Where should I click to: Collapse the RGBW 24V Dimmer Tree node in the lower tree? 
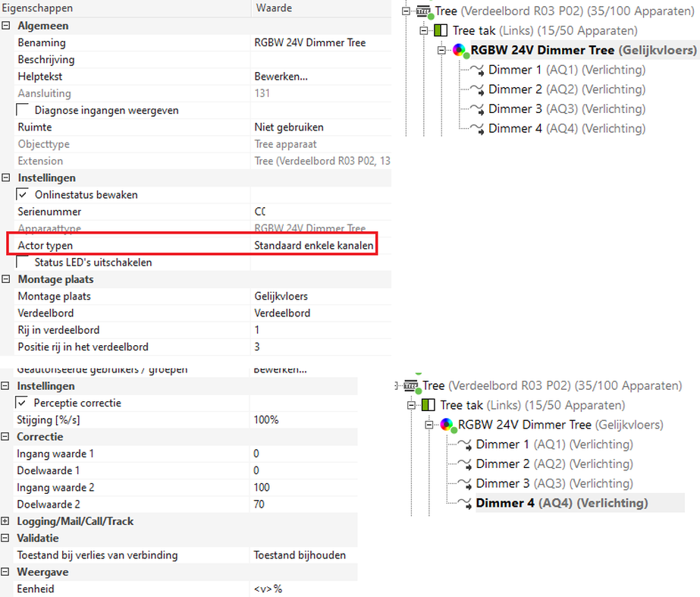429,425
